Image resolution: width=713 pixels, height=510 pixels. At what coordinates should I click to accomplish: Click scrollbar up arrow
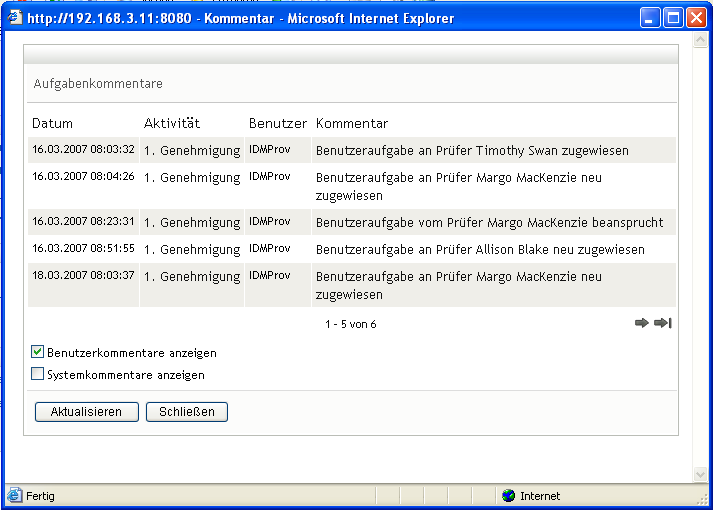click(700, 40)
